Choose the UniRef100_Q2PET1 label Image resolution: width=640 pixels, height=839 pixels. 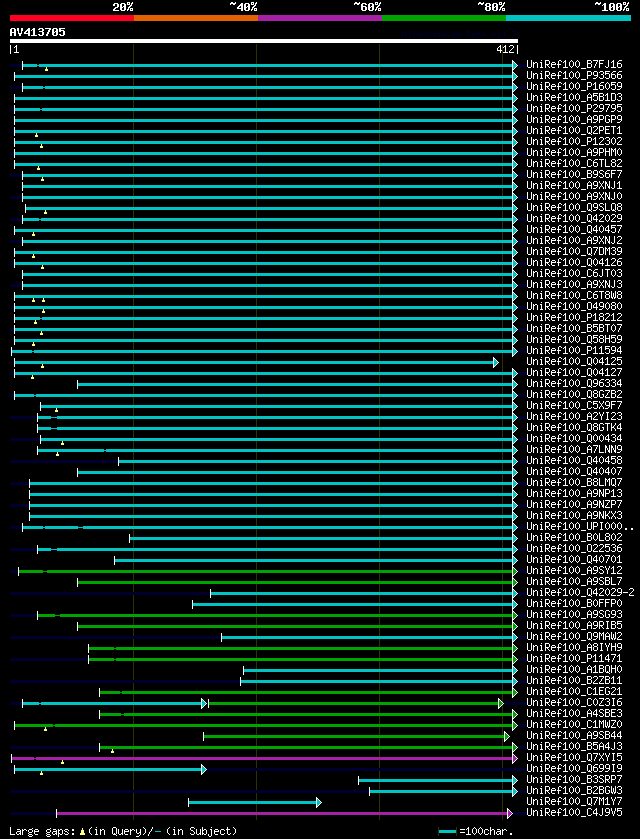pos(574,131)
